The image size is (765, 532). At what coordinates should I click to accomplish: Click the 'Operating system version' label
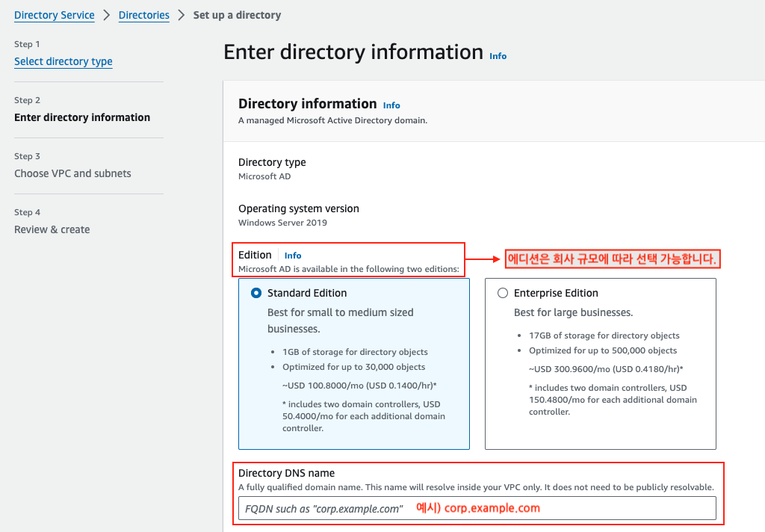[299, 208]
